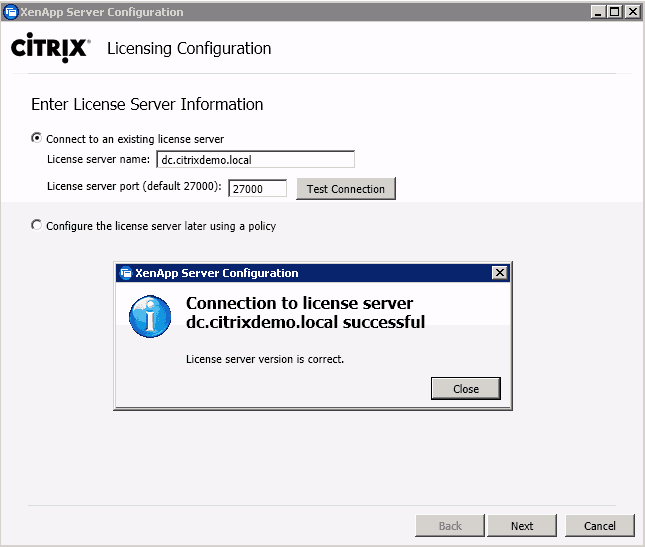Maximize the XenApp Server Configuration window
Screen dimensions: 645x547
pos(615,12)
